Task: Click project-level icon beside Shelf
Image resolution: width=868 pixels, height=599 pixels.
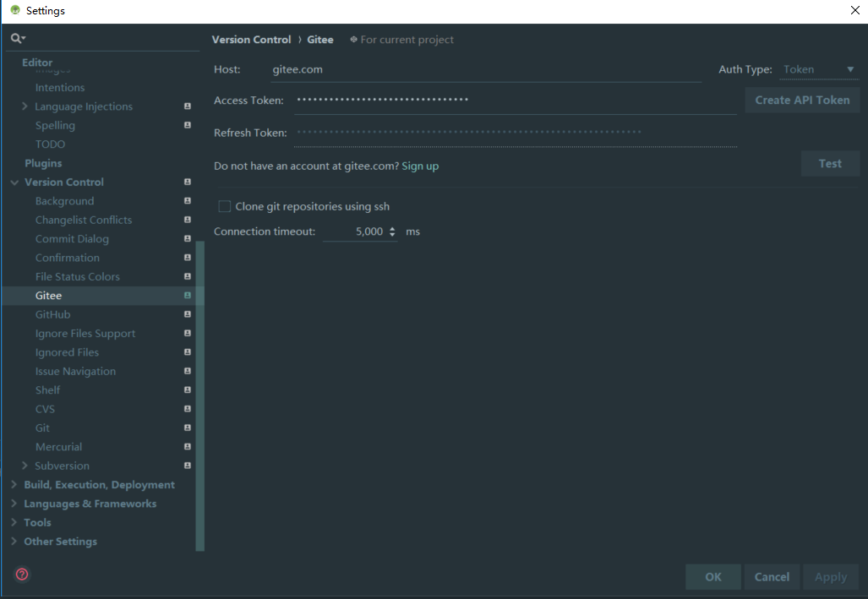Action: tap(188, 389)
